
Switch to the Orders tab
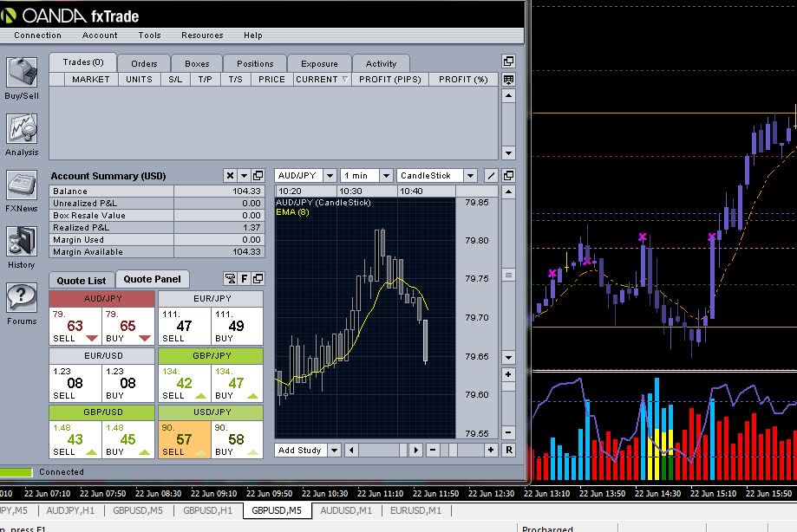[x=144, y=63]
